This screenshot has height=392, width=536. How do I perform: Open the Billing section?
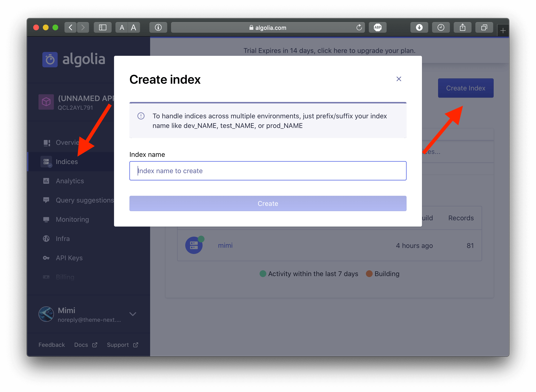65,277
